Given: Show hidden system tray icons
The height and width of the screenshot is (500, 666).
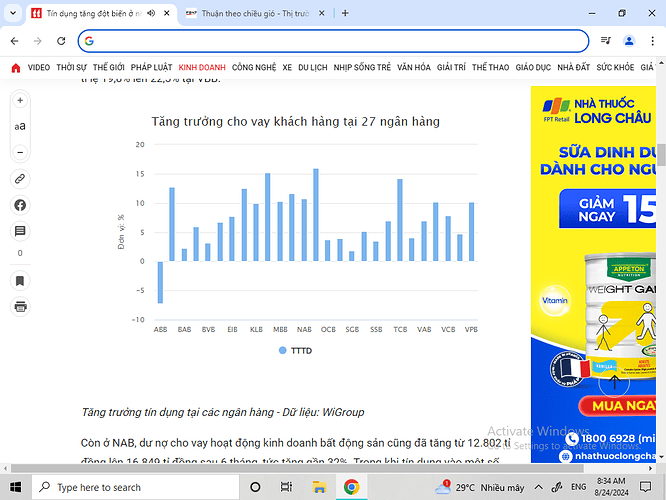Looking at the screenshot, I should click(538, 487).
